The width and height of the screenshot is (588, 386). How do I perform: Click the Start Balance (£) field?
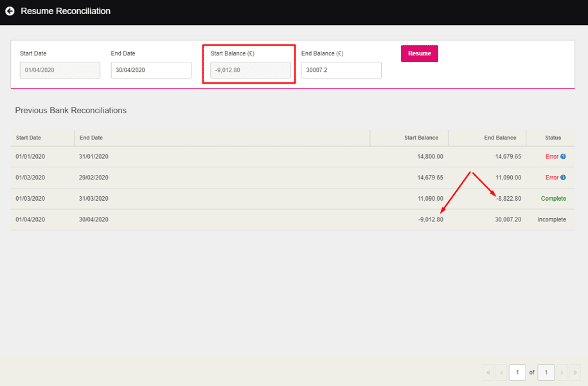point(250,70)
